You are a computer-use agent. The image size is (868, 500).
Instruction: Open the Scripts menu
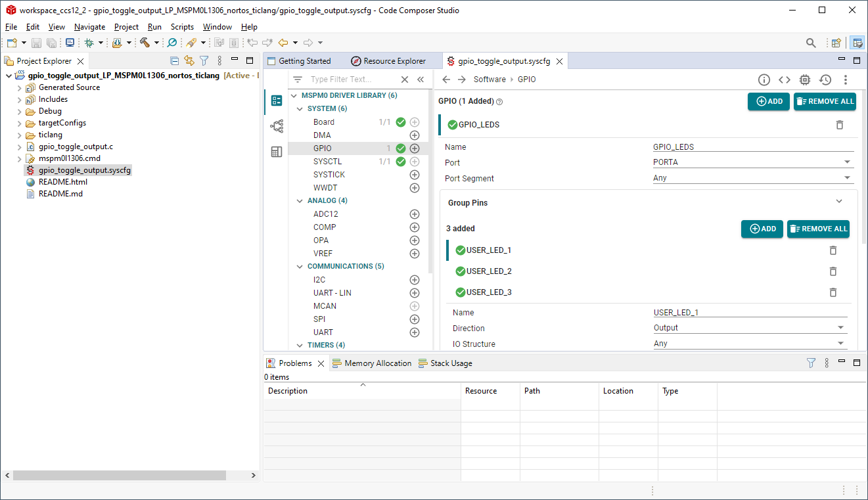(x=182, y=27)
